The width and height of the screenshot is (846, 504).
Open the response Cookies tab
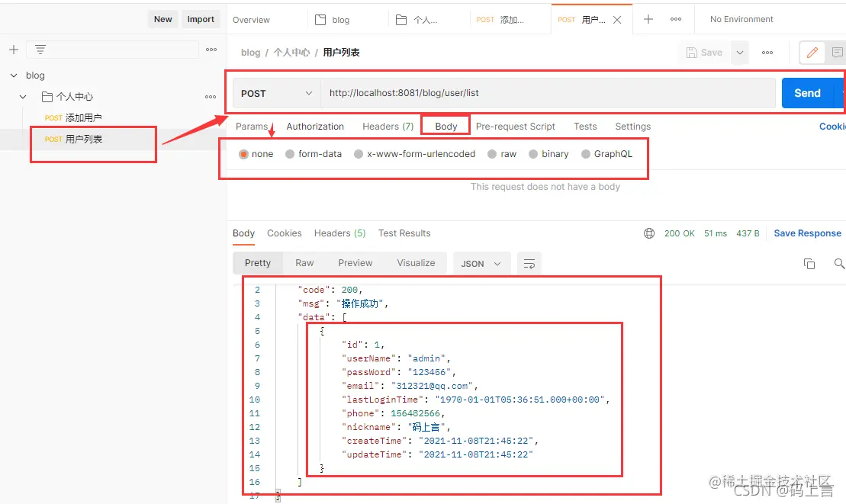pyautogui.click(x=285, y=233)
